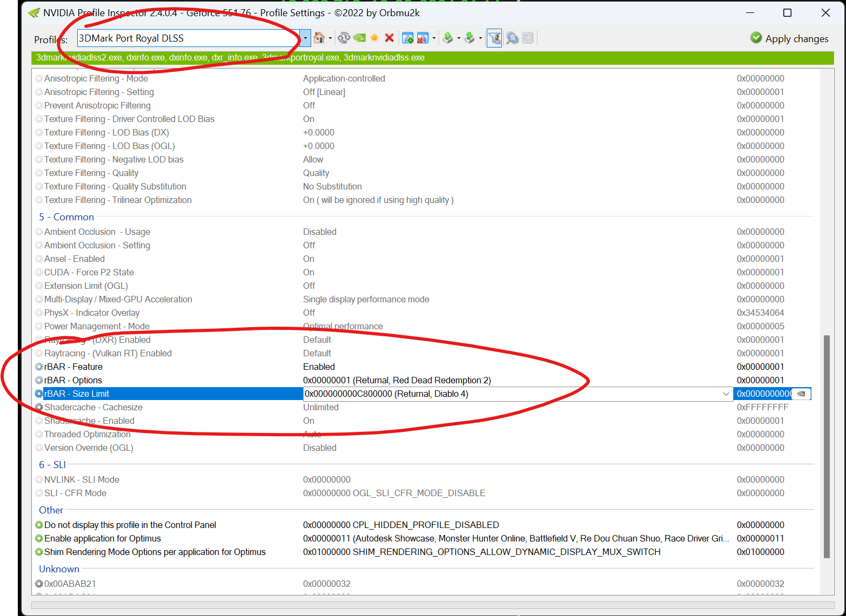846x616 pixels.
Task: Select 'Texture Filtering - Driver Controlled LOD Bias'
Action: click(129, 119)
